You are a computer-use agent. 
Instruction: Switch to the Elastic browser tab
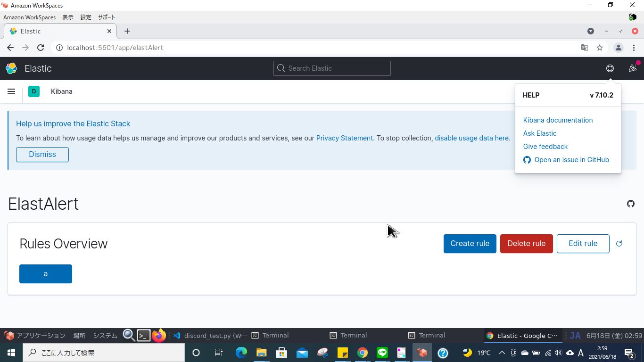(57, 31)
